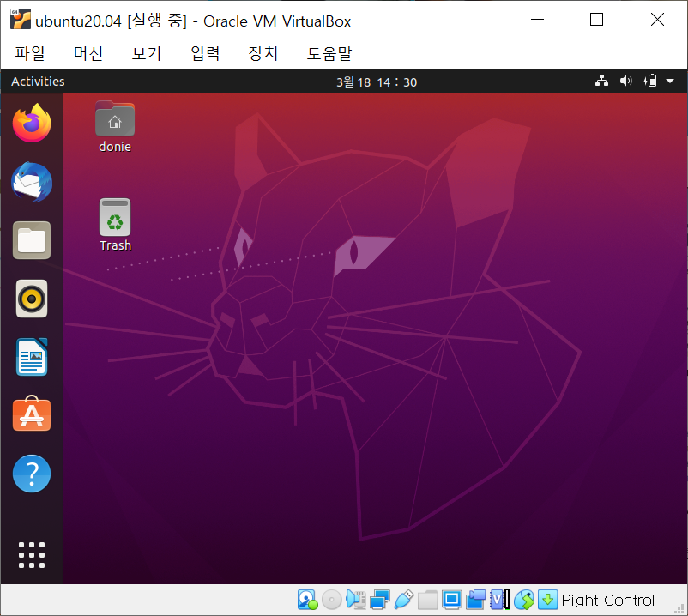Open the clock and calendar panel
This screenshot has width=688, height=616.
(377, 82)
